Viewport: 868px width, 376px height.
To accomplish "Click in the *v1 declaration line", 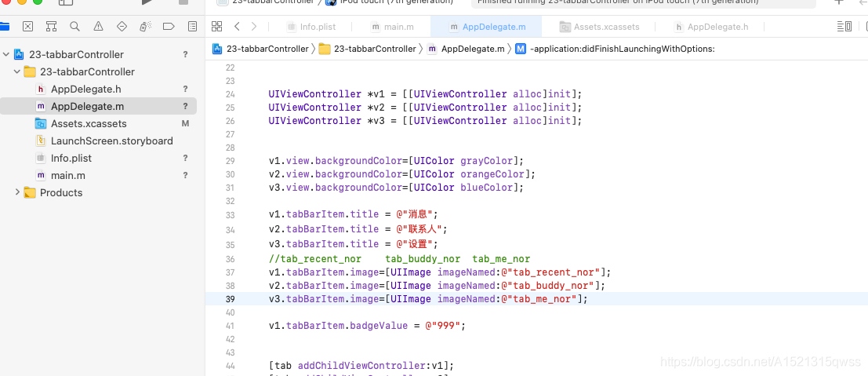I will pyautogui.click(x=425, y=93).
